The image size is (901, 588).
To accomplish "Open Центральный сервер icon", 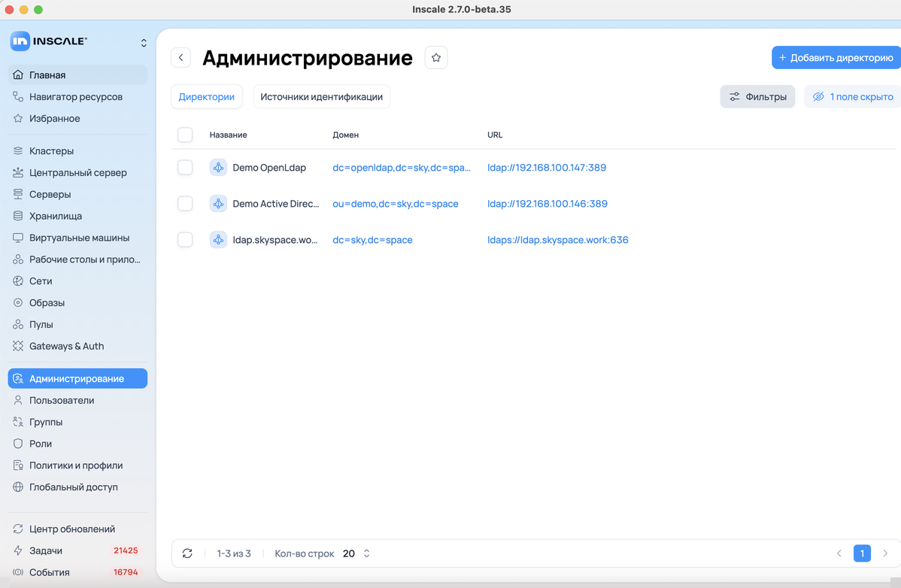I will 18,172.
